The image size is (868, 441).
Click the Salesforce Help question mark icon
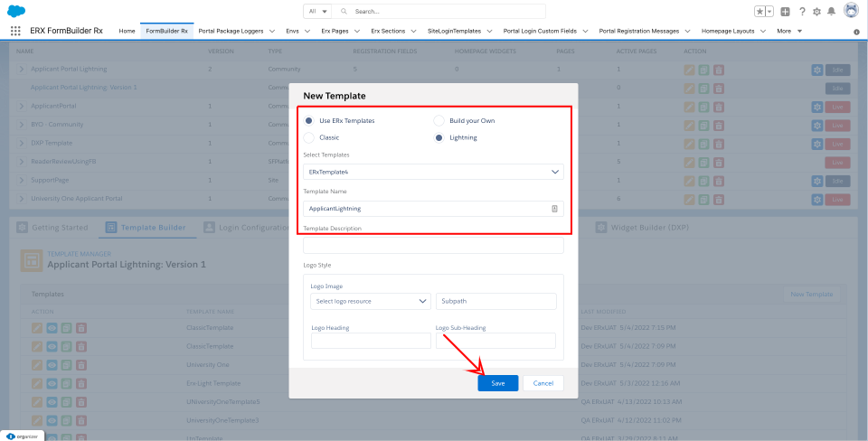coord(802,11)
